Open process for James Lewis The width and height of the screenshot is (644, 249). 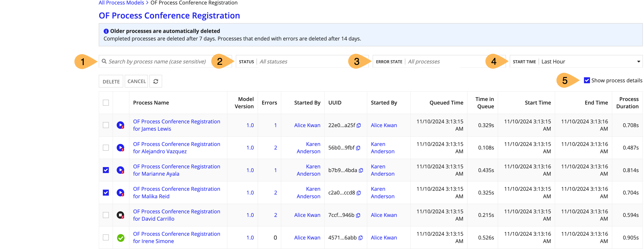click(177, 125)
